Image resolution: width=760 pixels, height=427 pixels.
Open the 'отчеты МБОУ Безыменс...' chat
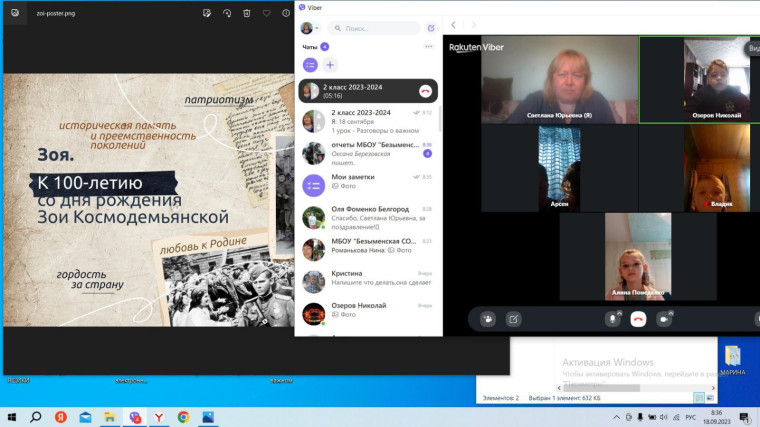(368, 153)
